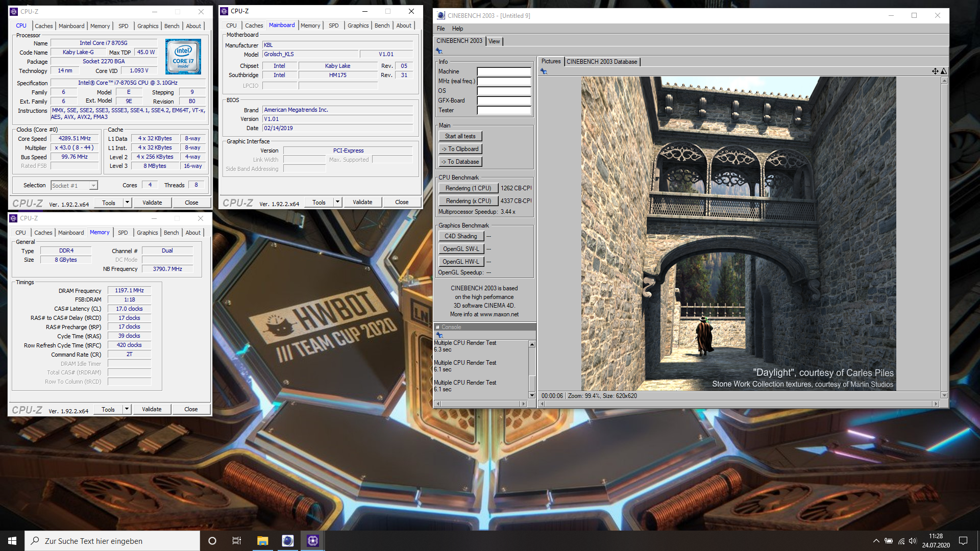Viewport: 980px width, 551px height.
Task: Open Cortana from the taskbar circle icon
Action: [212, 541]
